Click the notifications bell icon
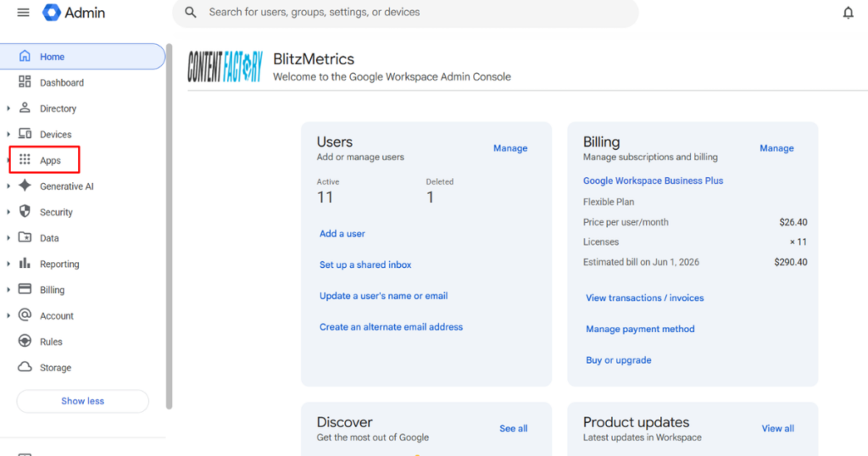 pos(848,12)
